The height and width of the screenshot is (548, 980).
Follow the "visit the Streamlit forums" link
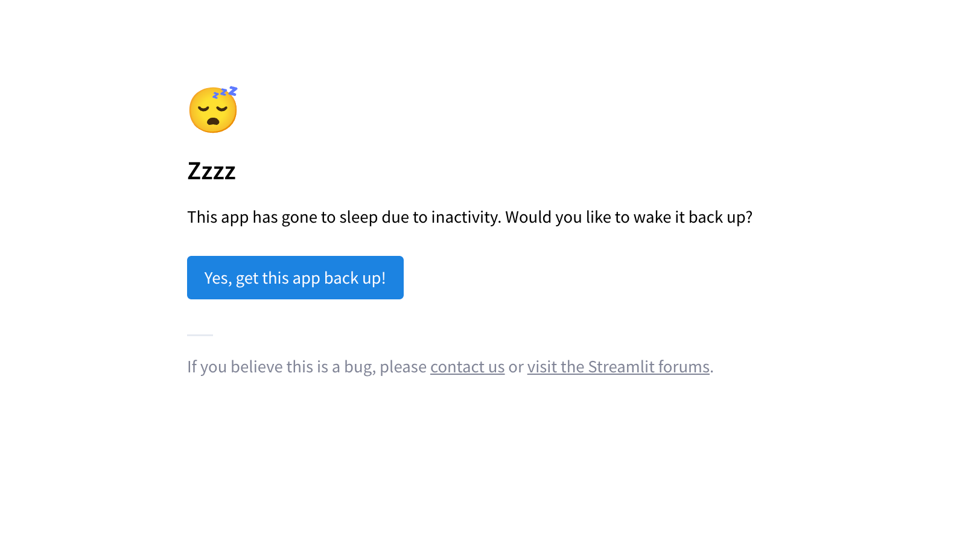[x=618, y=367]
